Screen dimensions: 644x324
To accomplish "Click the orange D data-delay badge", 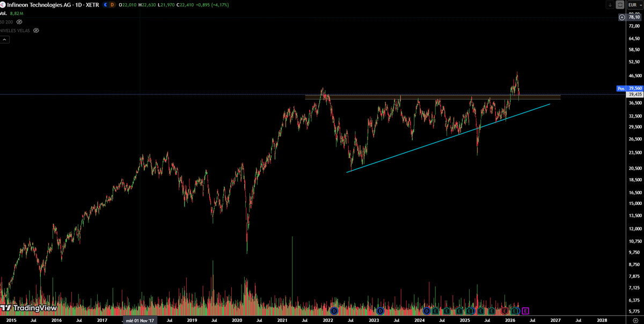I will click(x=112, y=4).
